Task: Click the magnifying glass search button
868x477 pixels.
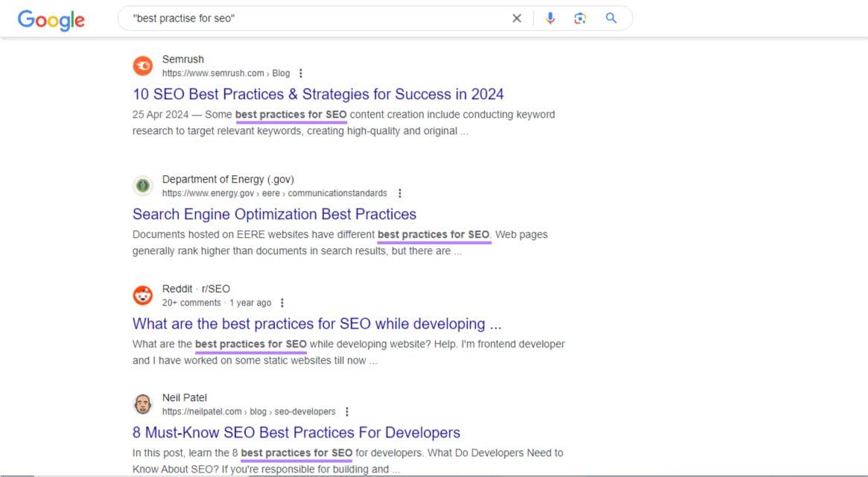Action: click(x=611, y=19)
